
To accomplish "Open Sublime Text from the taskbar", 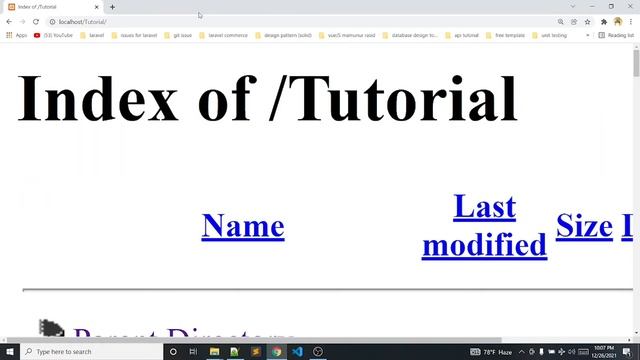I will pyautogui.click(x=256, y=351).
